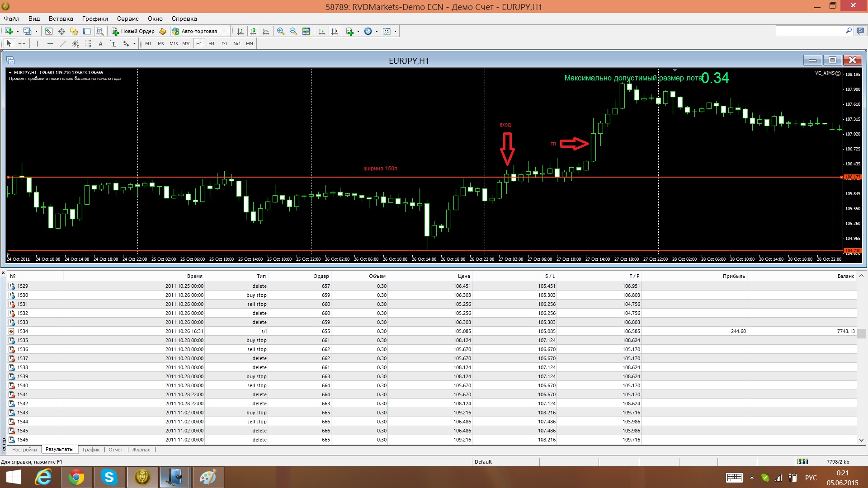Expand the Templates dropdown arrow
Image resolution: width=868 pixels, height=488 pixels.
[x=395, y=31]
